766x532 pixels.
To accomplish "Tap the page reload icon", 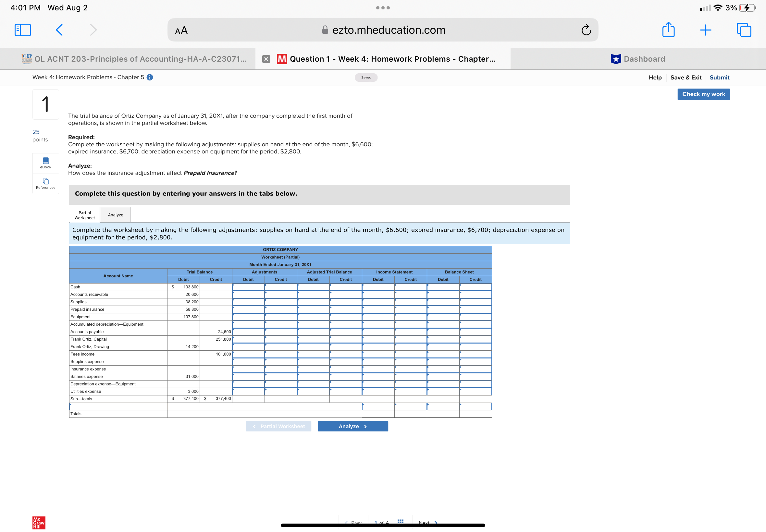I will 586,30.
